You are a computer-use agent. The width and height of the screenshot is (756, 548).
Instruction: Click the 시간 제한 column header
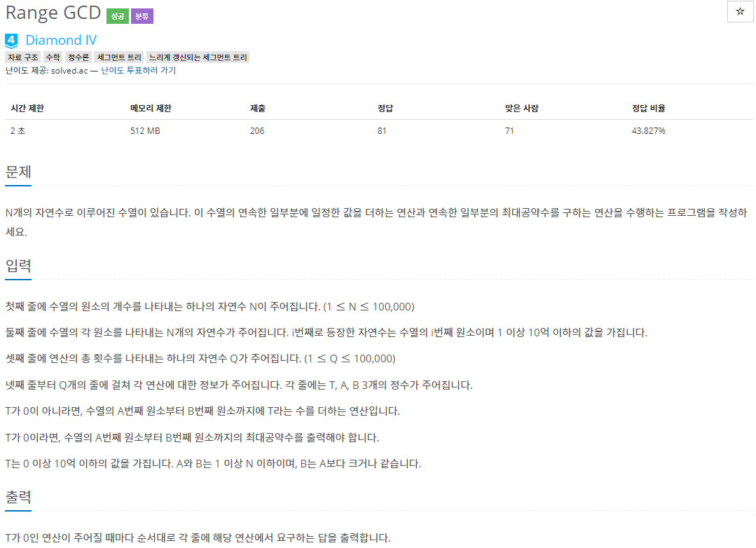point(27,109)
